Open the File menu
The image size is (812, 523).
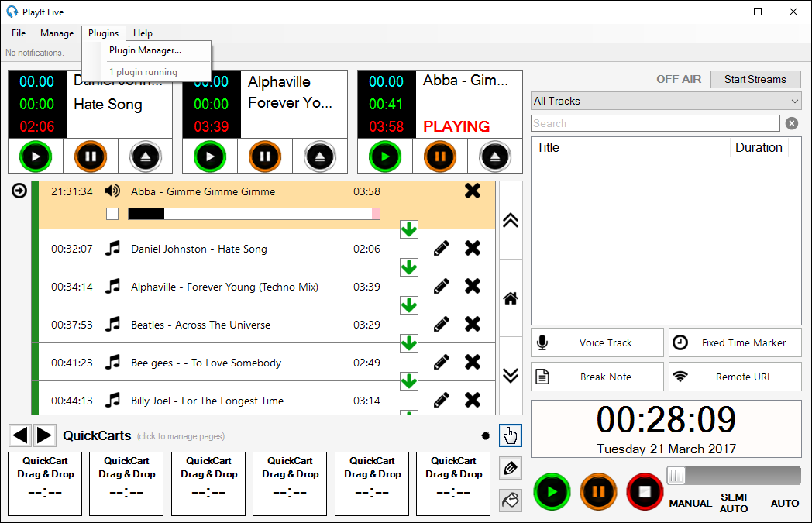(19, 33)
